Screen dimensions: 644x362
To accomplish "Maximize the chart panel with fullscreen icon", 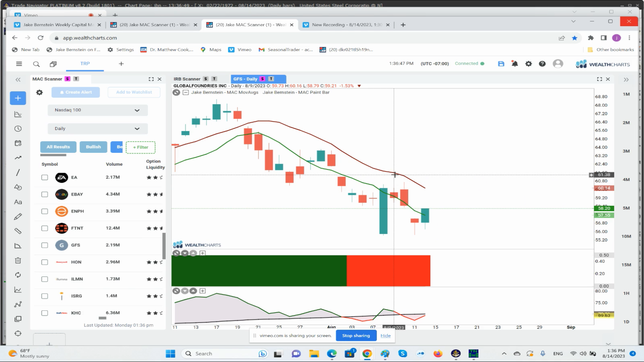I will pyautogui.click(x=599, y=79).
